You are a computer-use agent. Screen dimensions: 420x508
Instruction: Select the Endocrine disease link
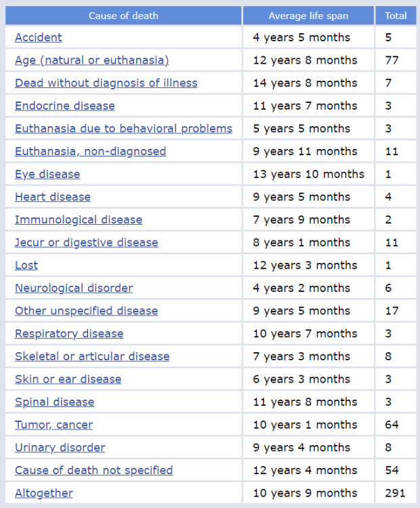[x=65, y=106]
